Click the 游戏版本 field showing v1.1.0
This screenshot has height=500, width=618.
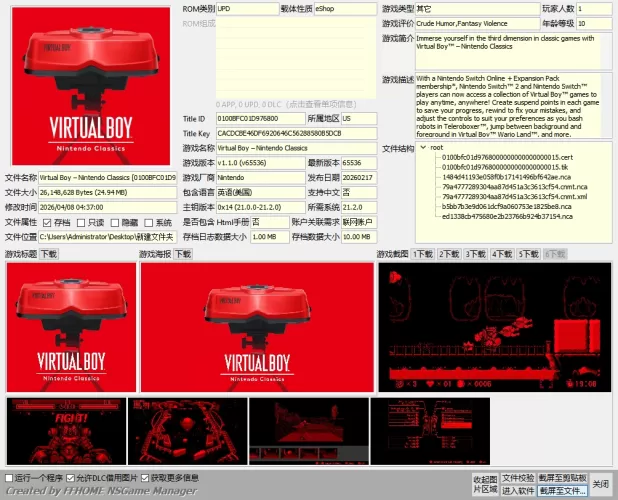coord(261,163)
